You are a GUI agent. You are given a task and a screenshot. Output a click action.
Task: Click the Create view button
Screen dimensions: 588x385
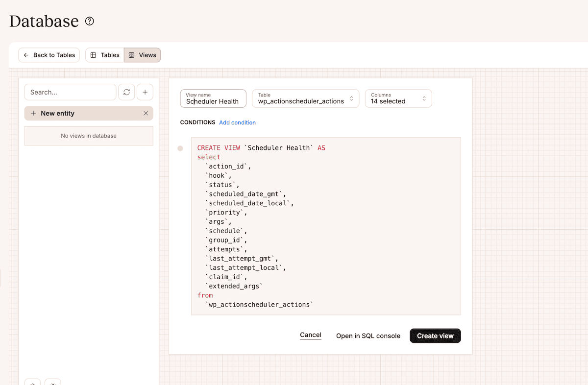[435, 336]
